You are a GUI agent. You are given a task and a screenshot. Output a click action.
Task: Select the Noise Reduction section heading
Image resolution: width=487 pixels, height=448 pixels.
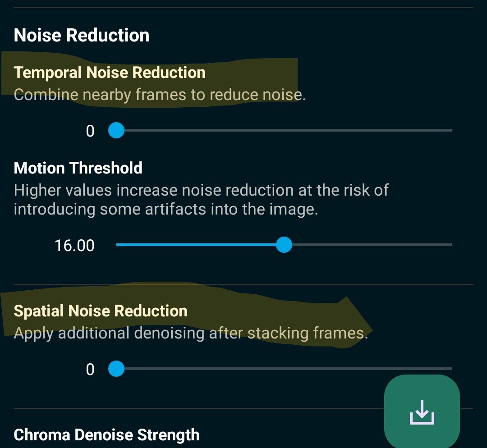[x=82, y=35]
